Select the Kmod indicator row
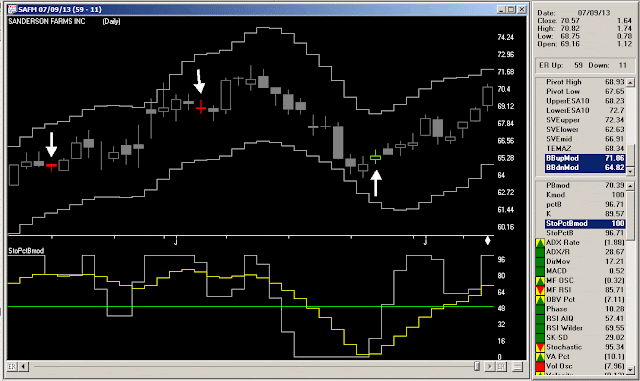 click(585, 195)
